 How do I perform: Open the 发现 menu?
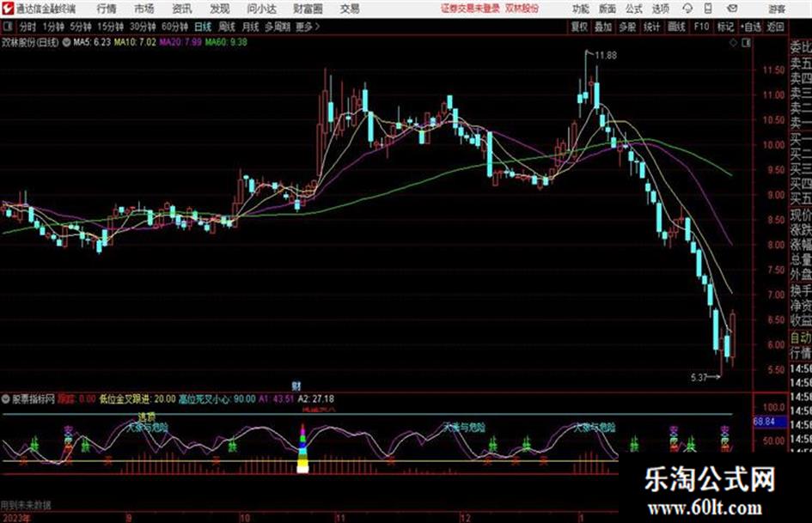pyautogui.click(x=220, y=9)
